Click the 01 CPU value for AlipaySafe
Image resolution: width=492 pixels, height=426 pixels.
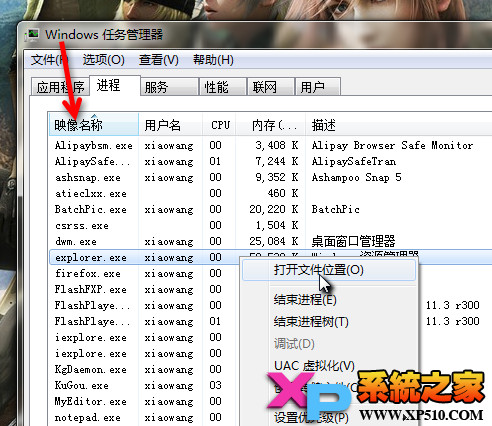(x=215, y=161)
